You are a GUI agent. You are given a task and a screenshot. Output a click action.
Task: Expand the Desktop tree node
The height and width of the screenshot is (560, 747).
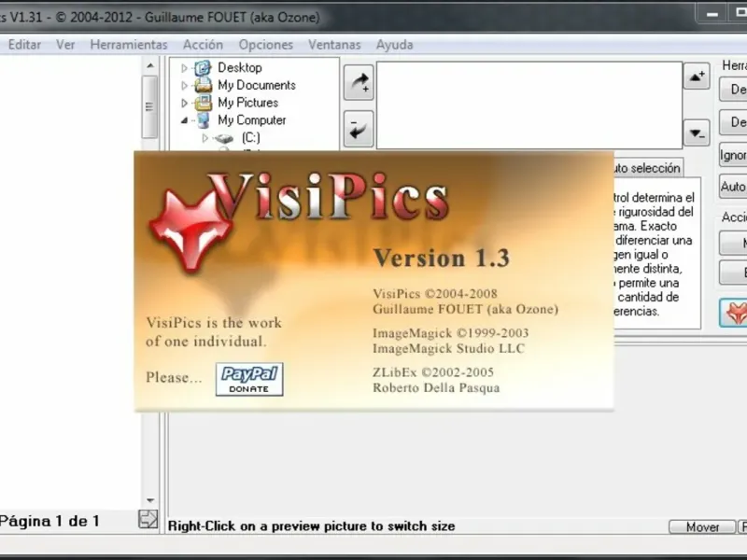point(184,68)
